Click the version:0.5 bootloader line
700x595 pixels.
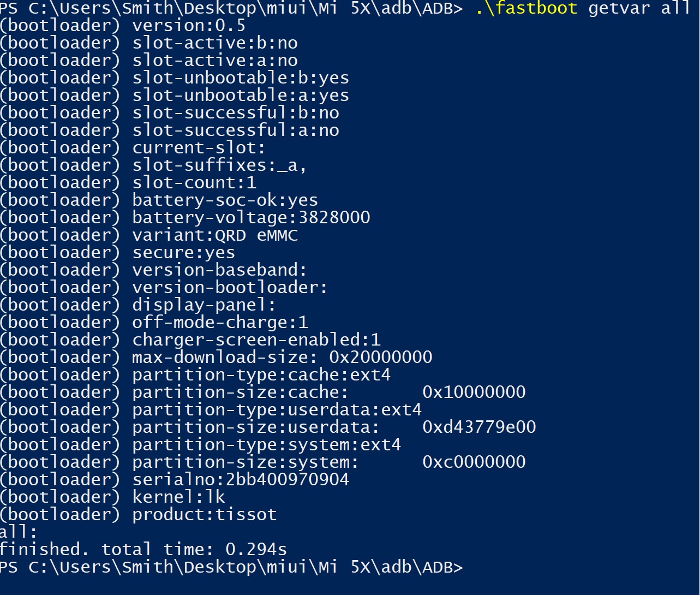(123, 25)
